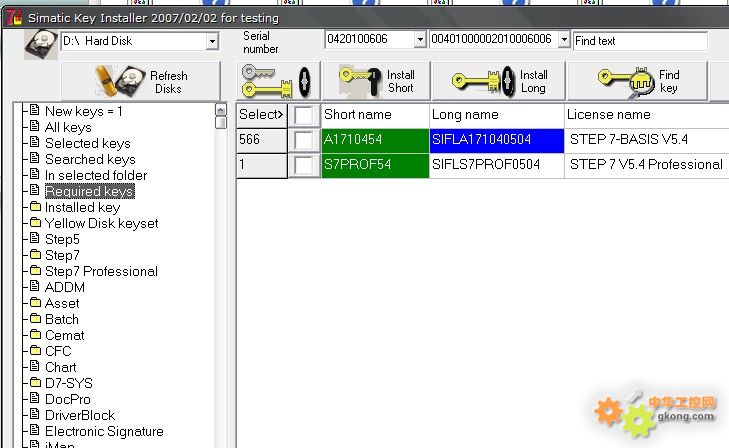
Task: Click folder icon next to Step7 Professional
Action: tap(35, 270)
